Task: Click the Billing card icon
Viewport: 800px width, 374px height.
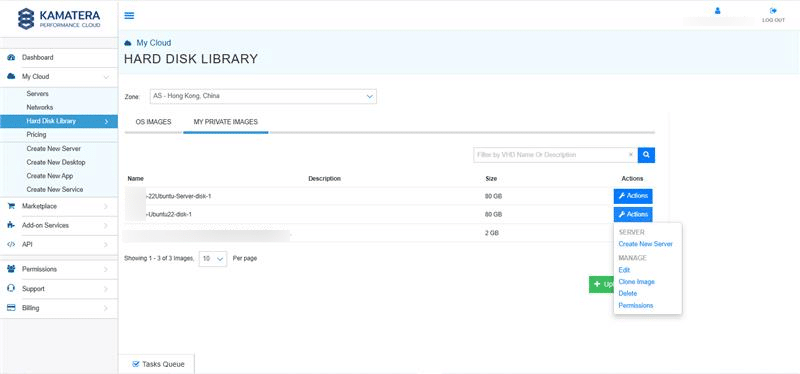Action: 11,308
